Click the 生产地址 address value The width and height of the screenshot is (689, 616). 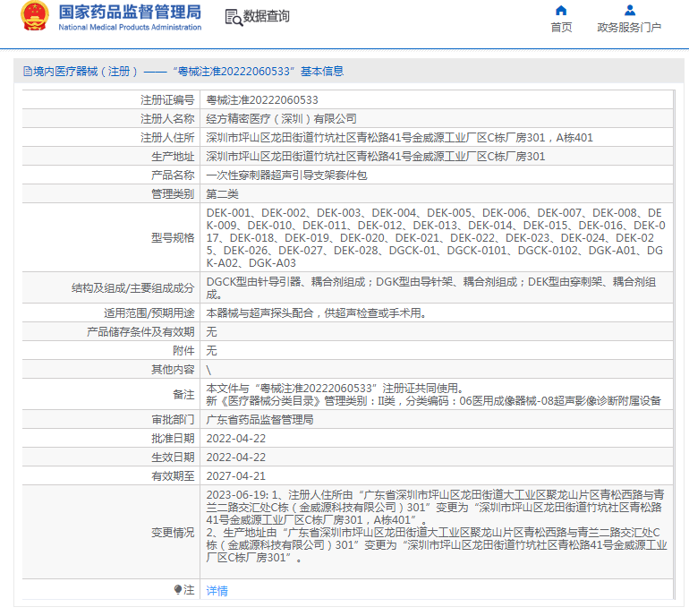click(x=376, y=157)
